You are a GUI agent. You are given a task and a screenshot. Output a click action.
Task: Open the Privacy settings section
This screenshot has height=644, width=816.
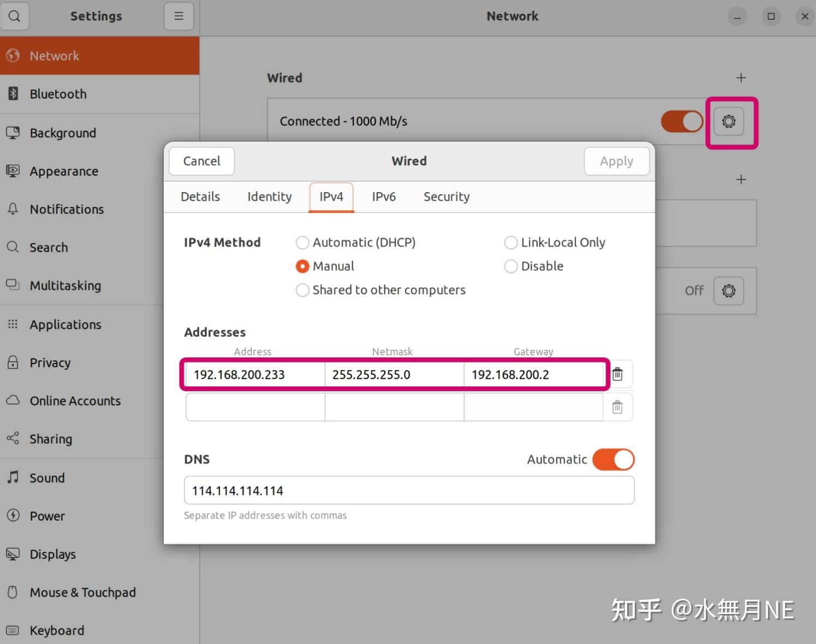[x=50, y=362]
